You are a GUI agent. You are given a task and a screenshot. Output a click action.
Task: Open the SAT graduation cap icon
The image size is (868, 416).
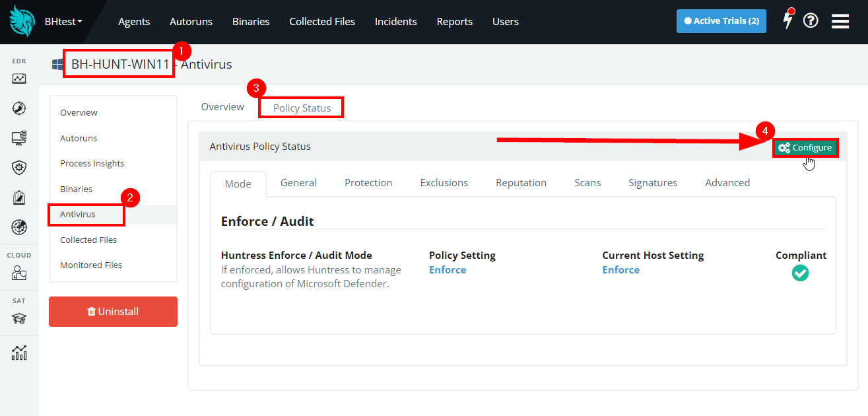pos(19,318)
